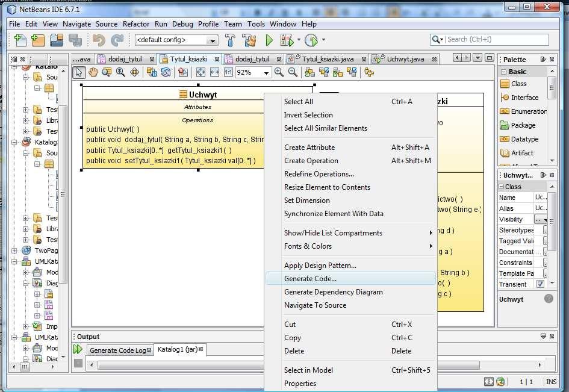This screenshot has width=569, height=392.
Task: Collapse the Basic palette category
Action: (x=504, y=72)
